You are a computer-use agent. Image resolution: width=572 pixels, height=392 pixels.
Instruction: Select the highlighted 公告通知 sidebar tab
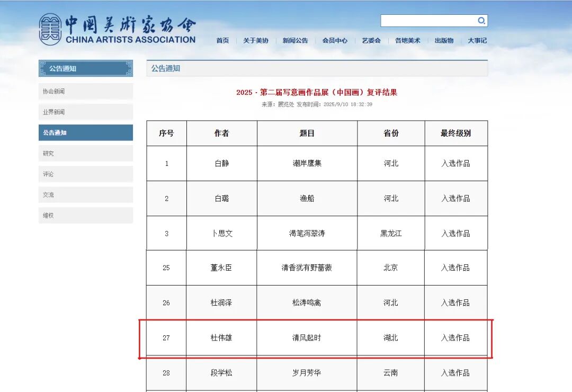coord(85,132)
